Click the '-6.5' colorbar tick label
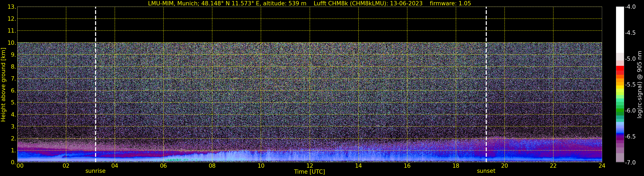Image resolution: width=644 pixels, height=176 pixels. (x=630, y=137)
